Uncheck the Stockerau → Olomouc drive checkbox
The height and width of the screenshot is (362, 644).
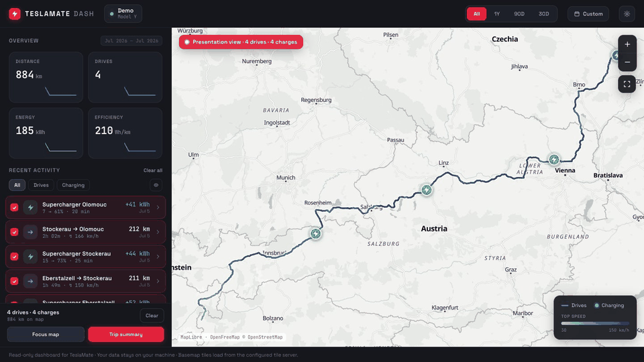click(x=14, y=232)
